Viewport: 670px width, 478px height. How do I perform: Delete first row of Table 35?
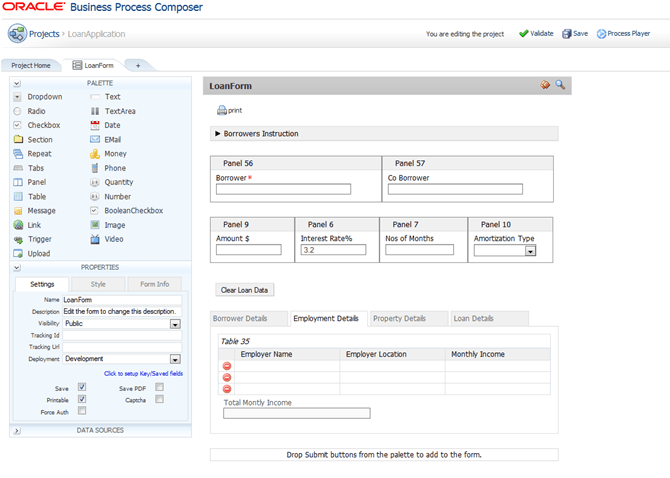(227, 366)
